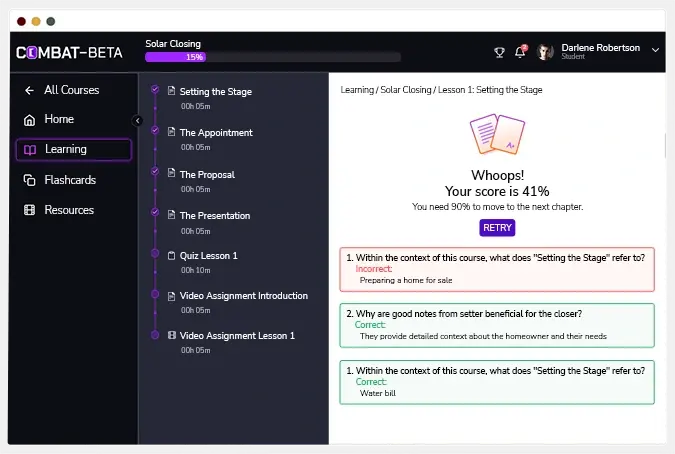Open the notifications bell

(520, 52)
